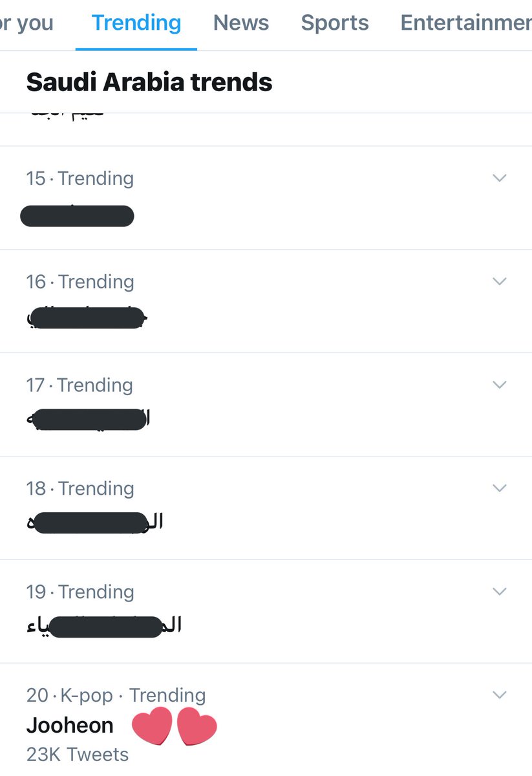Click the first heart sticker beside Jooheon

pos(153,726)
